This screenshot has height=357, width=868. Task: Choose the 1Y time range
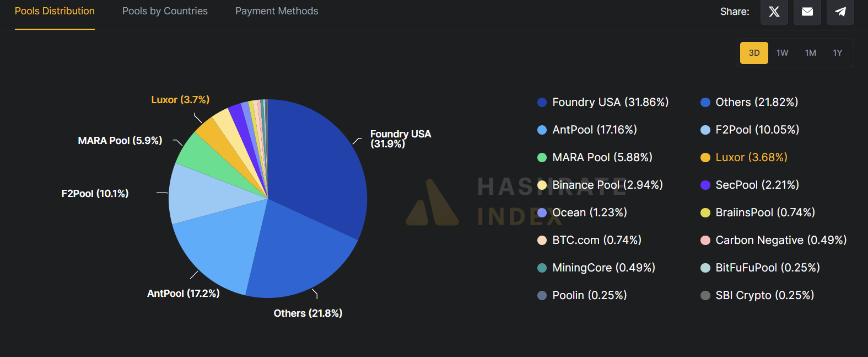tap(837, 53)
